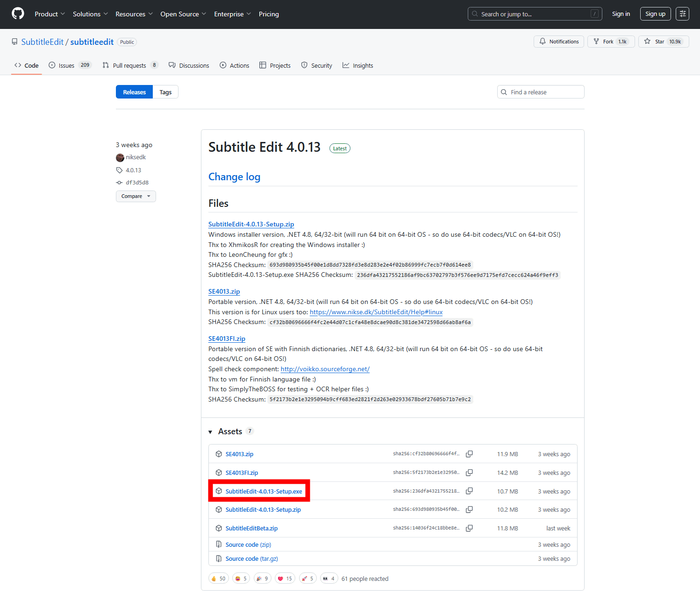Open the SubtitleEdit organization link
This screenshot has height=600, width=700.
[x=43, y=42]
